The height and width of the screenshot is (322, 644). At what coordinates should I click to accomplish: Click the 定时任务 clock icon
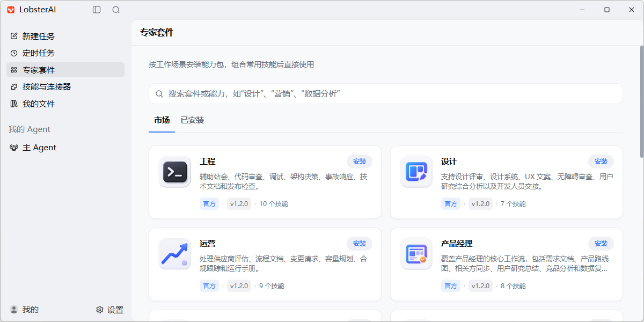pyautogui.click(x=14, y=53)
